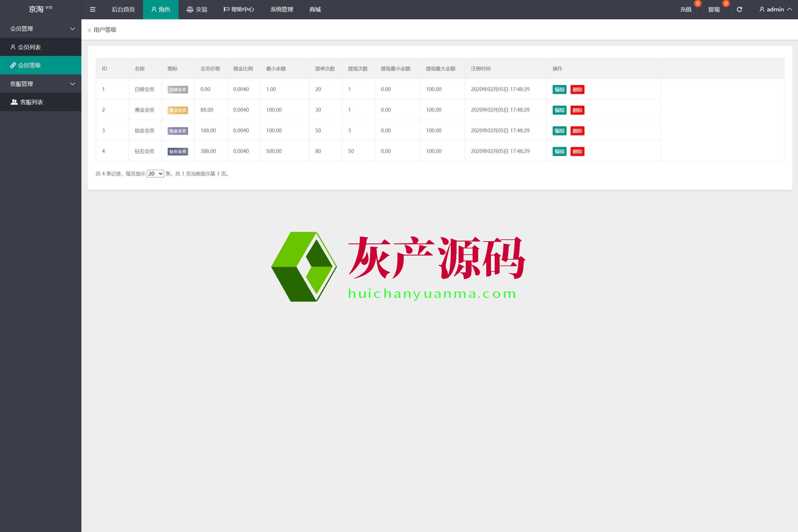The image size is (798, 532).
Task: Click 删除 for 钻石会员 row
Action: pos(577,152)
